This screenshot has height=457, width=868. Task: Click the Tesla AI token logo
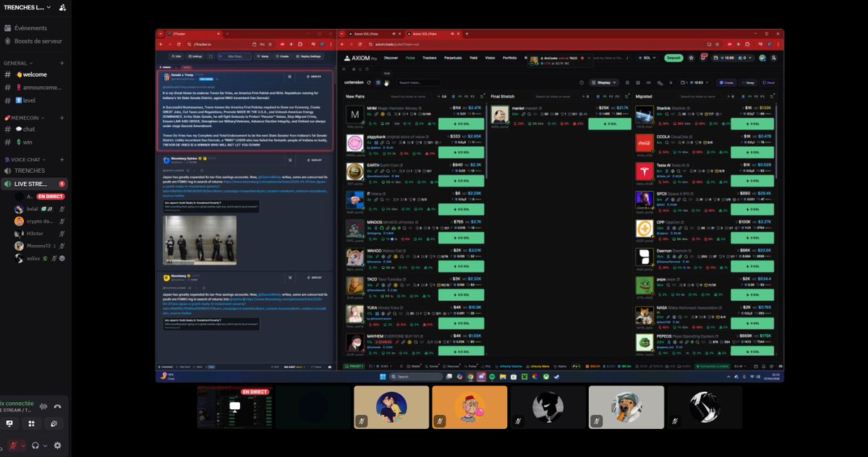(644, 171)
